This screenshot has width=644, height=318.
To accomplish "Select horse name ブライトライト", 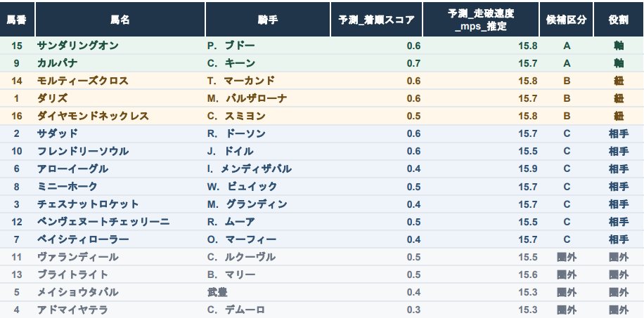I will coord(72,274).
